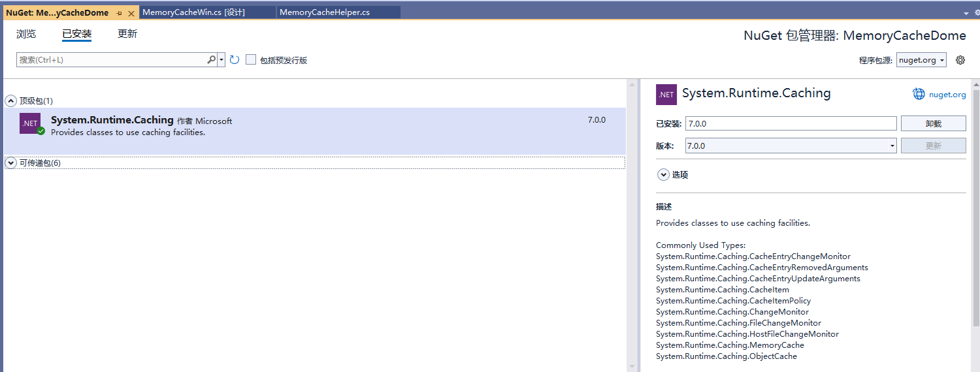
Task: Pin the NuGet tab with pin icon
Action: (120, 13)
